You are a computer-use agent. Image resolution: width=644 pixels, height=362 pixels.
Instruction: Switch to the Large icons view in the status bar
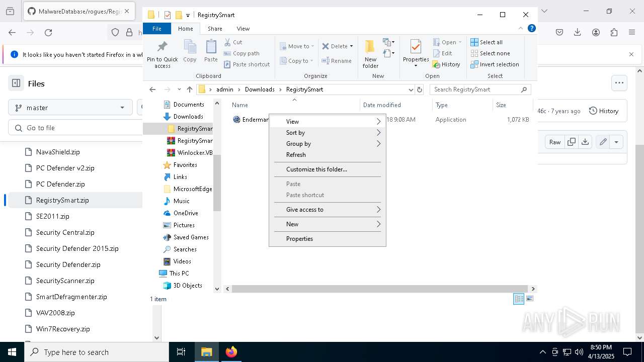[x=529, y=299]
